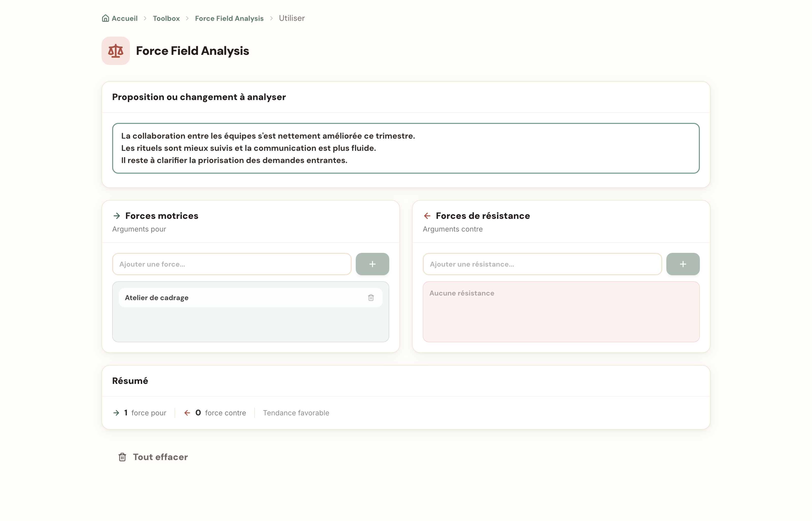Click the chevron after Toolbox breadcrumb
Image resolution: width=812 pixels, height=521 pixels.
point(187,18)
